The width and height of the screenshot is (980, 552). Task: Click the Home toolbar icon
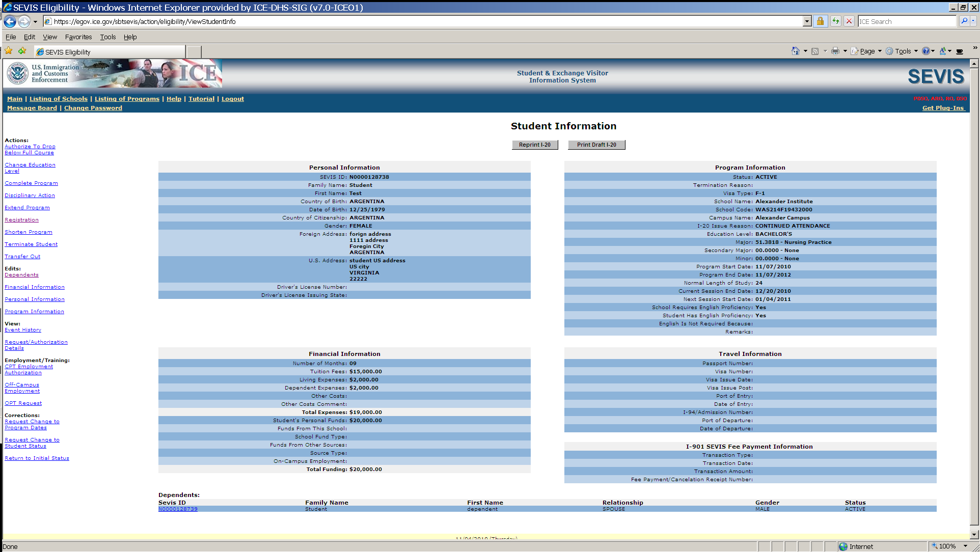795,51
